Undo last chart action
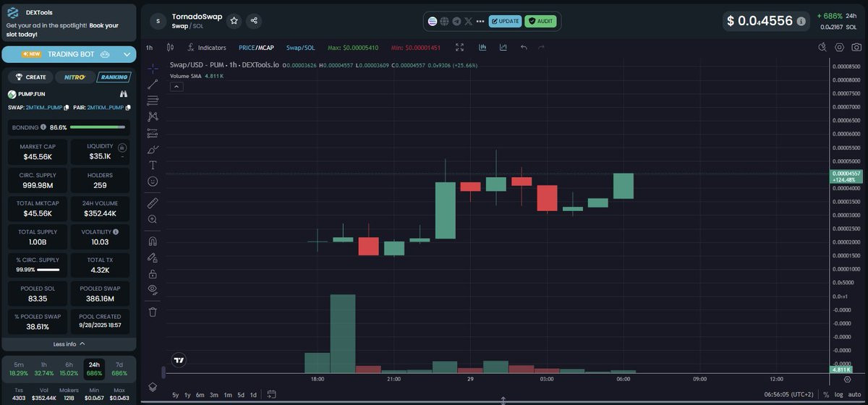 pyautogui.click(x=524, y=48)
